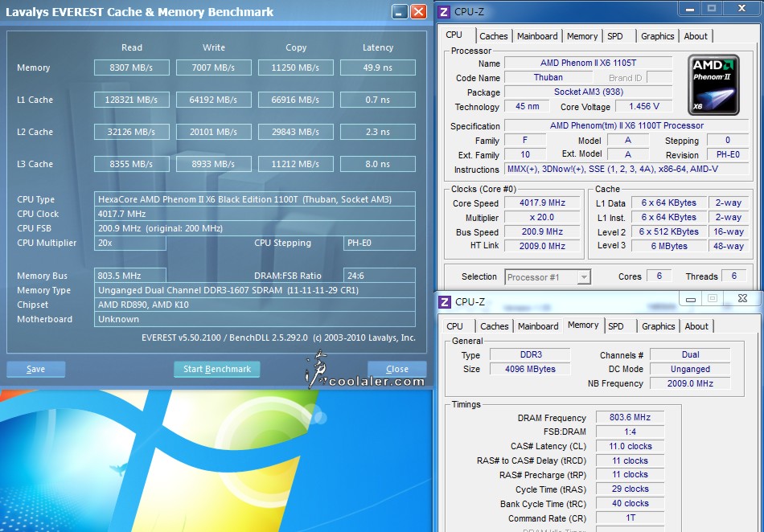764x532 pixels.
Task: Click the Package field Socket AM3 (938)
Action: (x=588, y=92)
